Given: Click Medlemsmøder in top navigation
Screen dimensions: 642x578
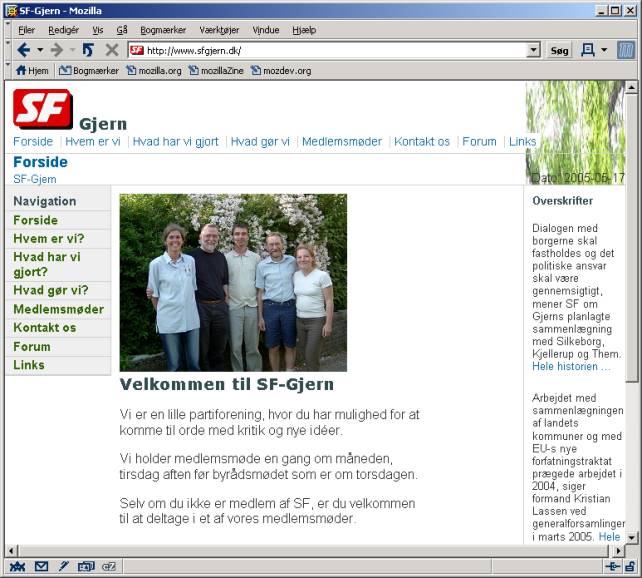Looking at the screenshot, I should (342, 142).
